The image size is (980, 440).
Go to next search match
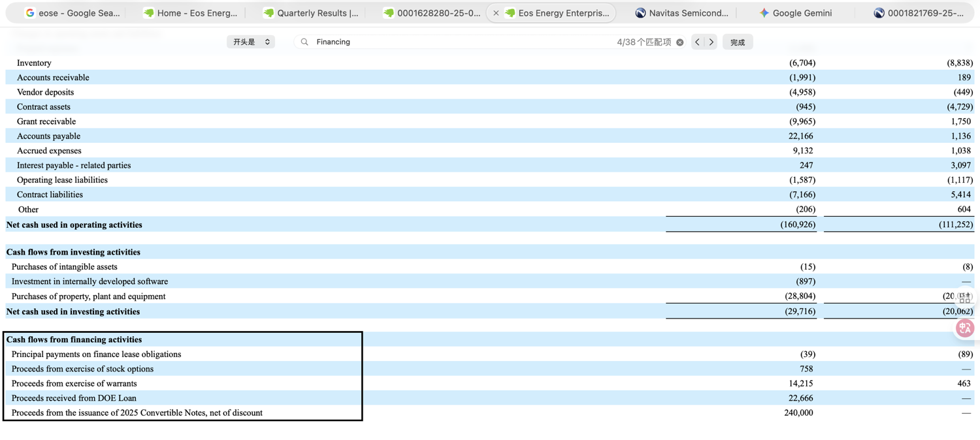pyautogui.click(x=711, y=42)
